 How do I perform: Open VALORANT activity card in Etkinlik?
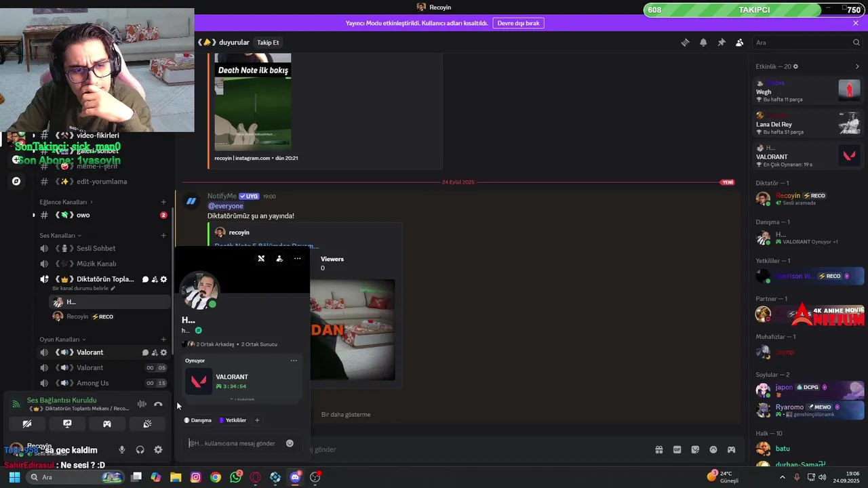point(808,156)
